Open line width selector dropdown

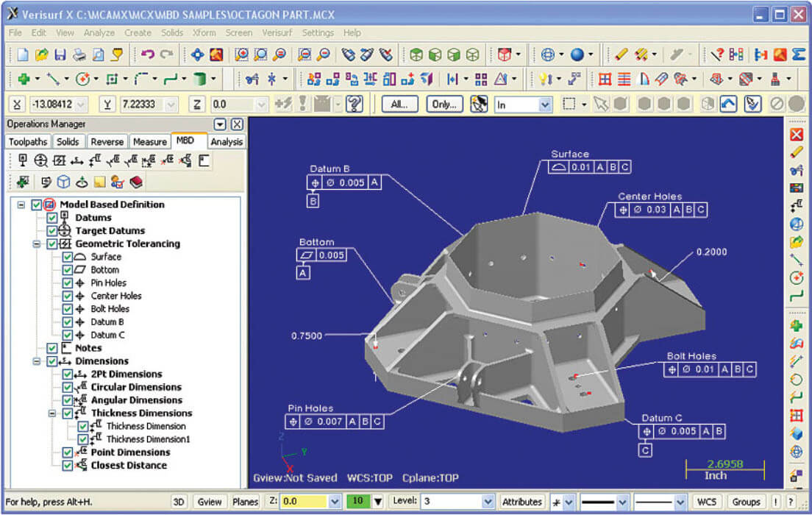click(622, 502)
